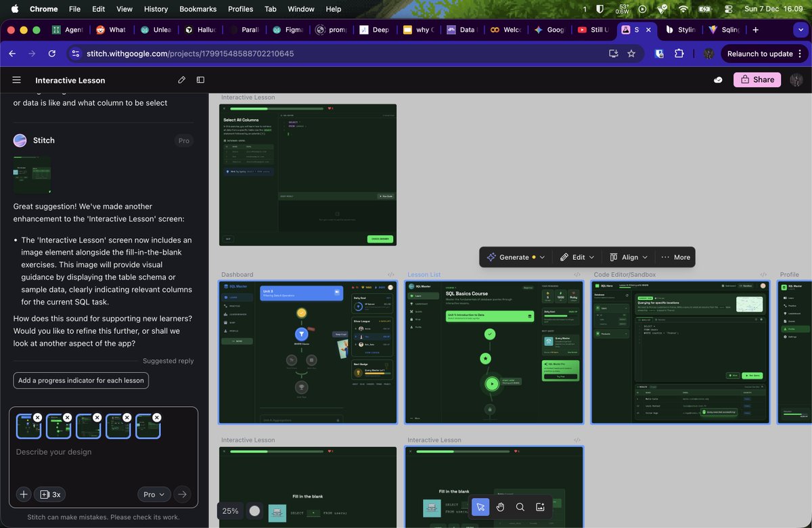The width and height of the screenshot is (812, 528).
Task: Remove the fifth attached screen thumbnail
Action: [157, 418]
